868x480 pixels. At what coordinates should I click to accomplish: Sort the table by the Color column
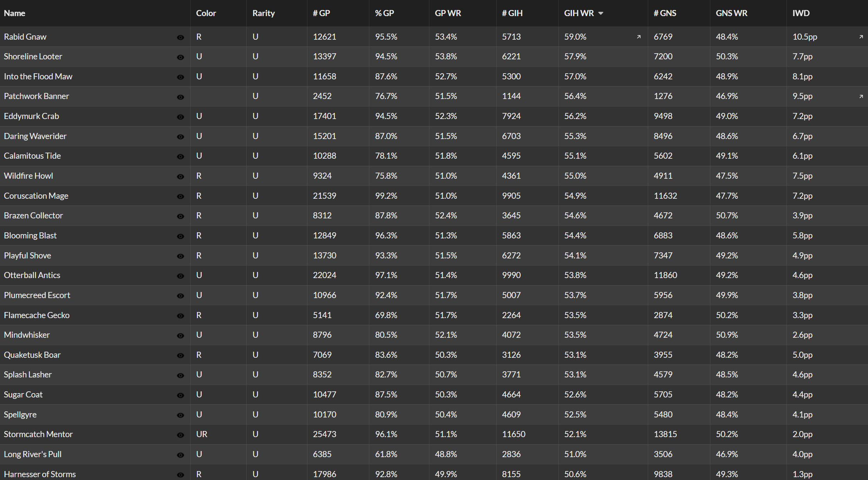tap(206, 13)
